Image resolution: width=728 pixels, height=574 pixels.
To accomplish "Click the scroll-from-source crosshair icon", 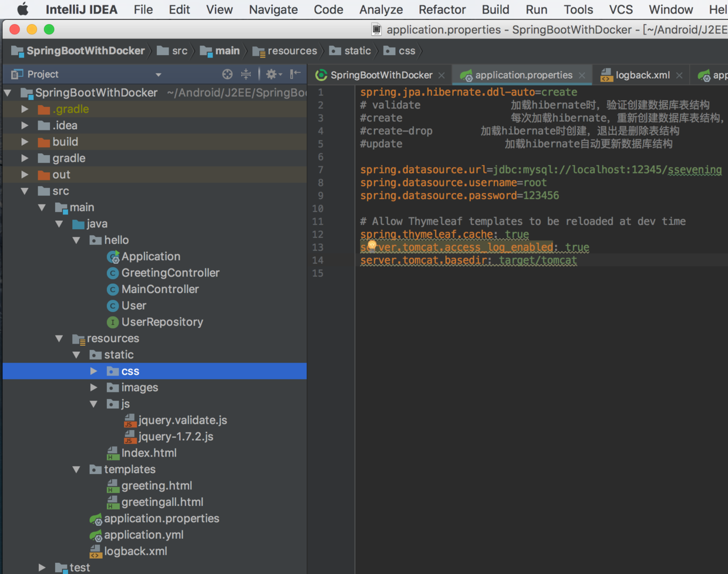I will 227,74.
